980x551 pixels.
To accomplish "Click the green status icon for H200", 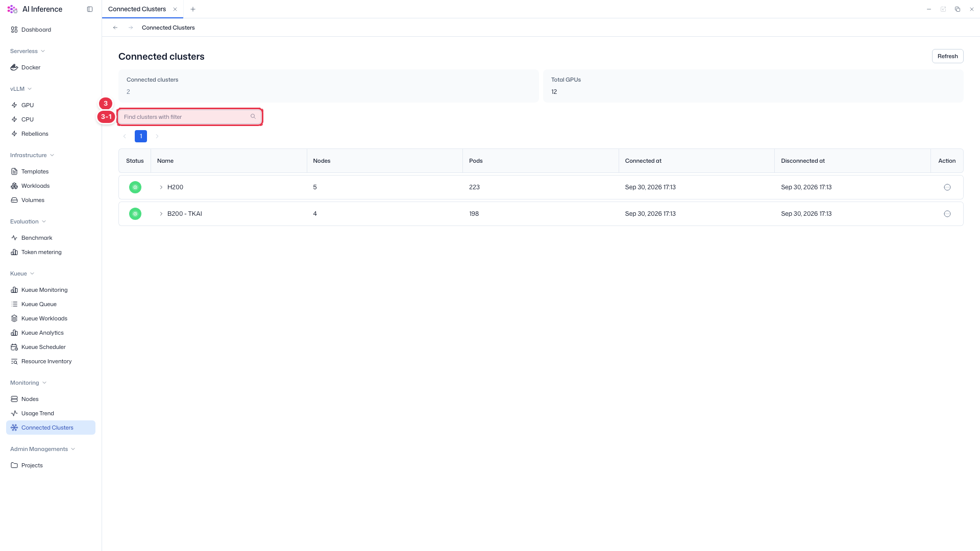I will tap(135, 187).
